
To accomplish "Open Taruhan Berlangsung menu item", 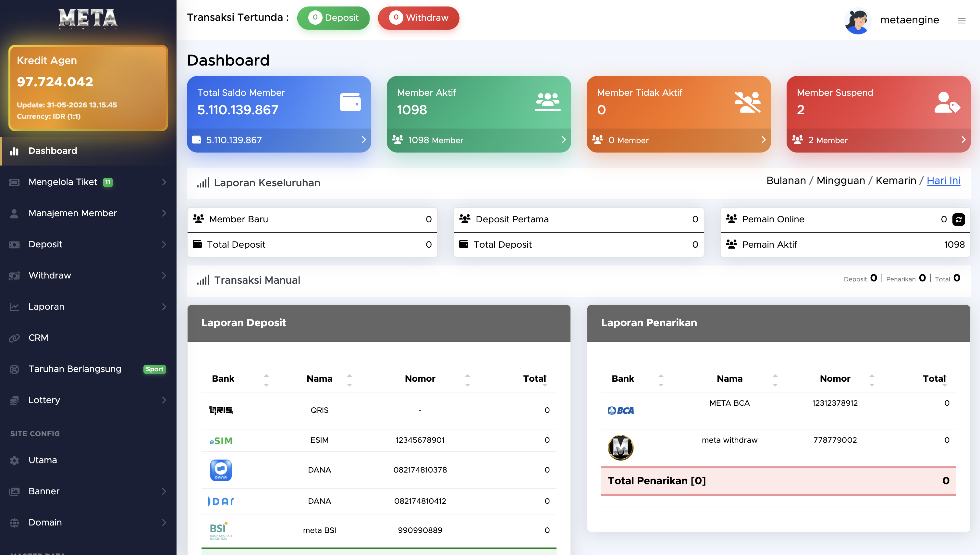I will (x=88, y=369).
